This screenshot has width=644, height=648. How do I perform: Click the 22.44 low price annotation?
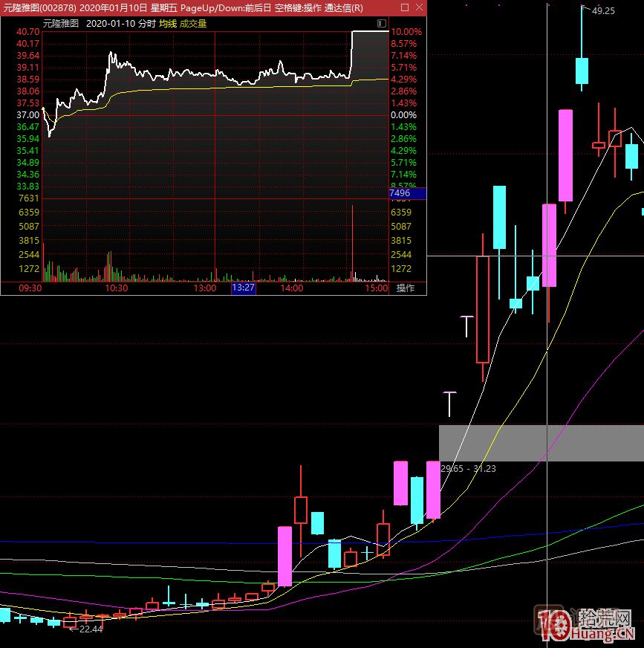91,629
